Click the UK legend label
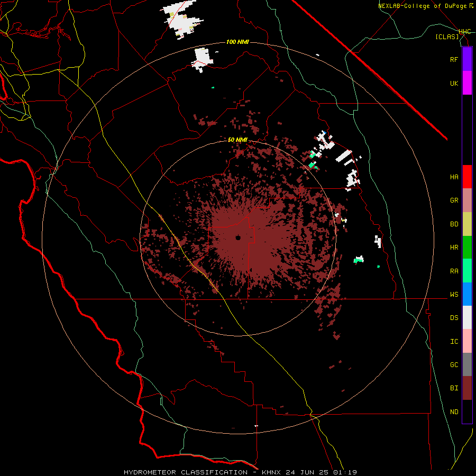The image size is (476, 476). tap(454, 83)
